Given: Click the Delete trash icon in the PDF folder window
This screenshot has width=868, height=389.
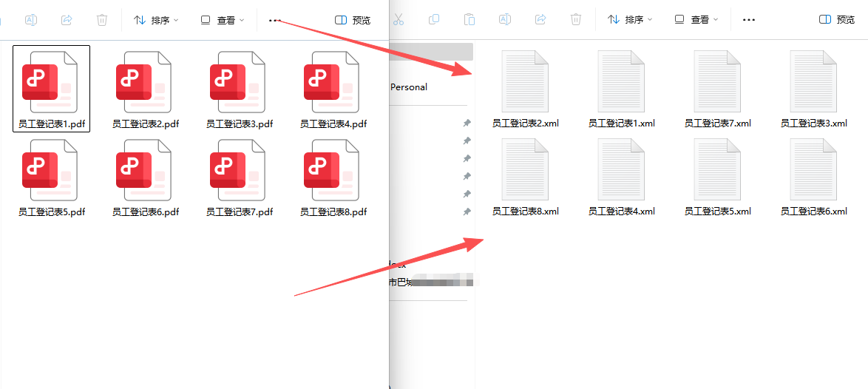Looking at the screenshot, I should point(102,20).
